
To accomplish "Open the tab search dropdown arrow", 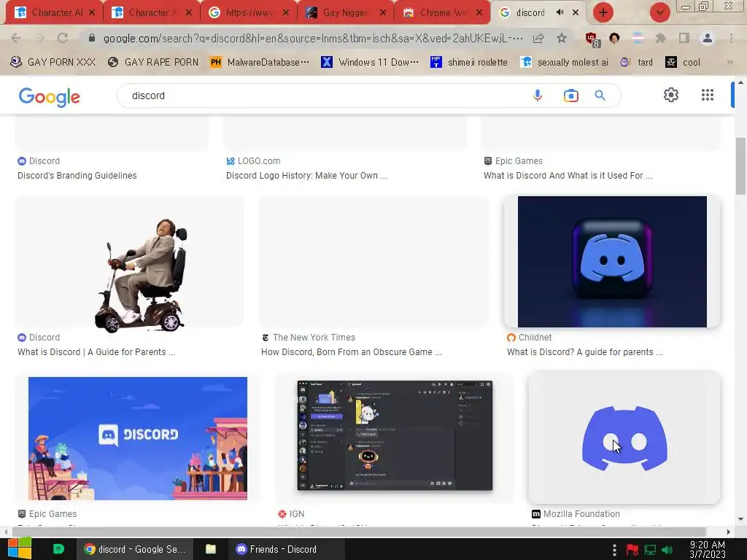I will click(x=659, y=12).
